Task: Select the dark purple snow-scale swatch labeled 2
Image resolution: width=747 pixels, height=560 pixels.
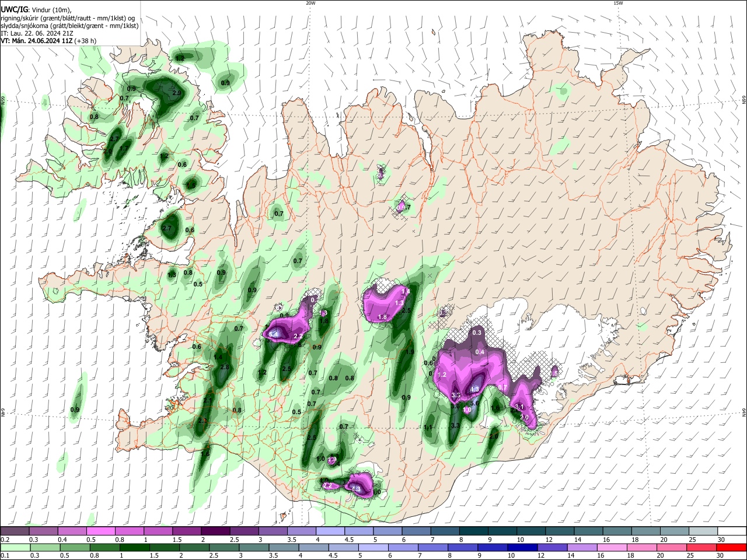Action: [215, 531]
